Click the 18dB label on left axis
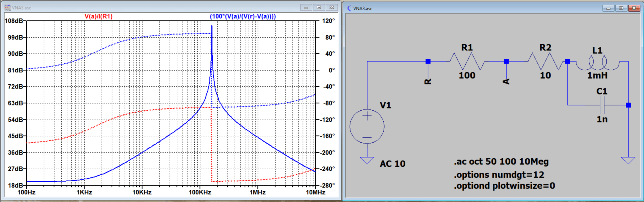 point(15,185)
